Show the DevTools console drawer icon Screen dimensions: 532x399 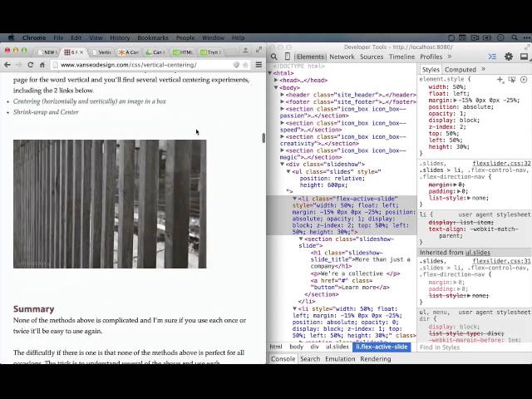click(492, 57)
